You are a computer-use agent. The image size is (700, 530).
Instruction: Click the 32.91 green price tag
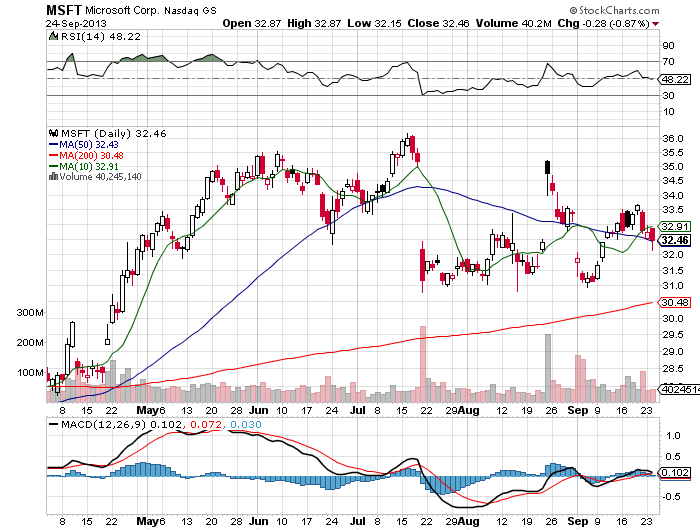click(x=675, y=227)
